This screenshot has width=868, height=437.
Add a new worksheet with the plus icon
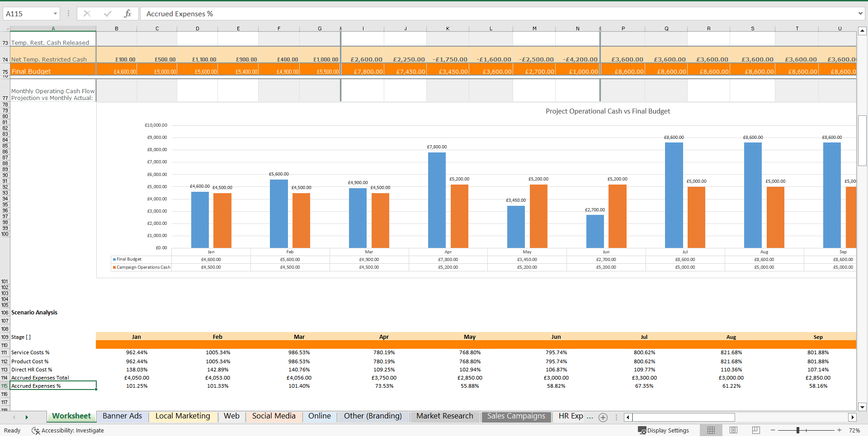(x=603, y=417)
